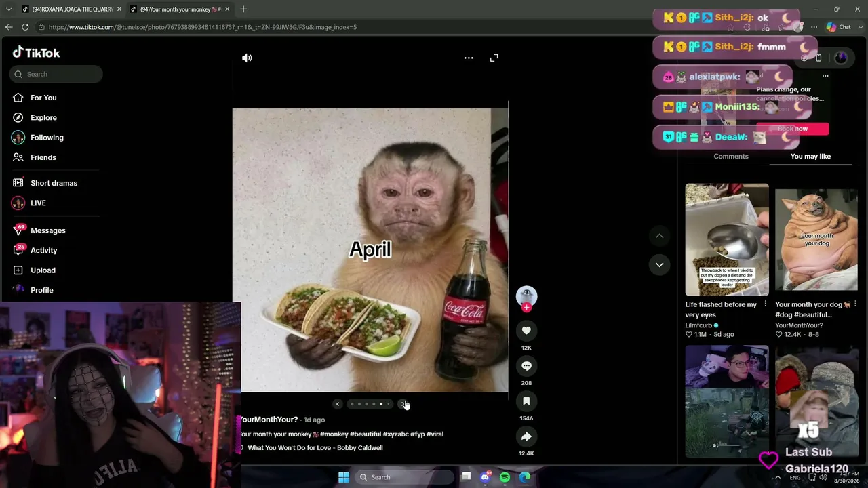Image resolution: width=868 pixels, height=488 pixels.
Task: Click the ENG language indicator
Action: (x=795, y=477)
